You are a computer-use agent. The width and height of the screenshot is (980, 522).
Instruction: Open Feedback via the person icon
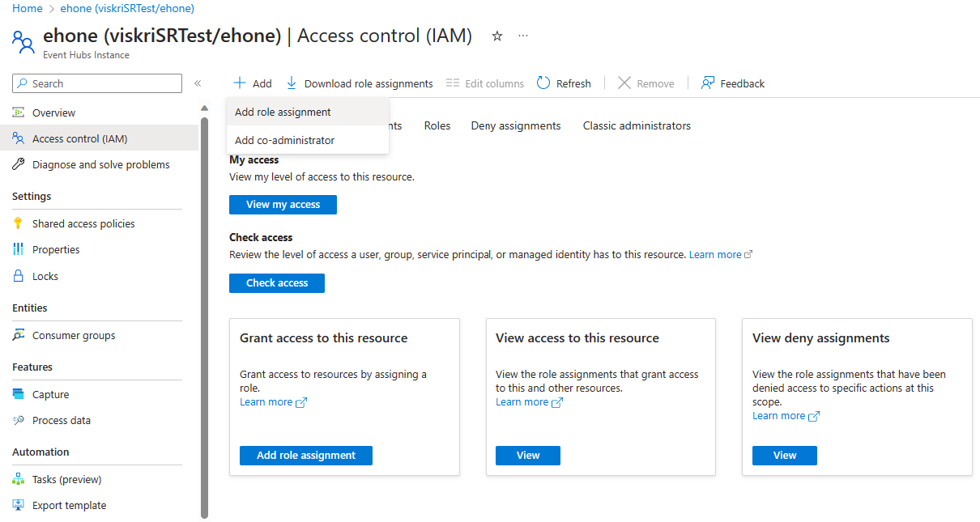708,83
